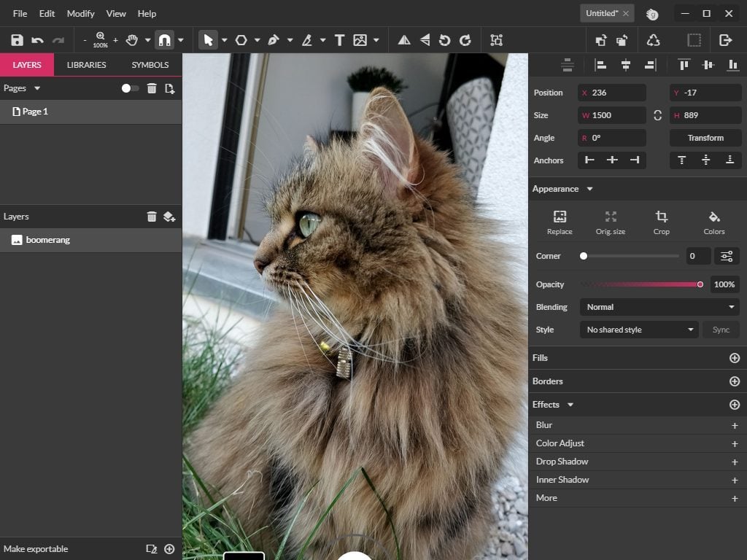747x560 pixels.
Task: Add a Drop Shadow effect
Action: point(735,462)
